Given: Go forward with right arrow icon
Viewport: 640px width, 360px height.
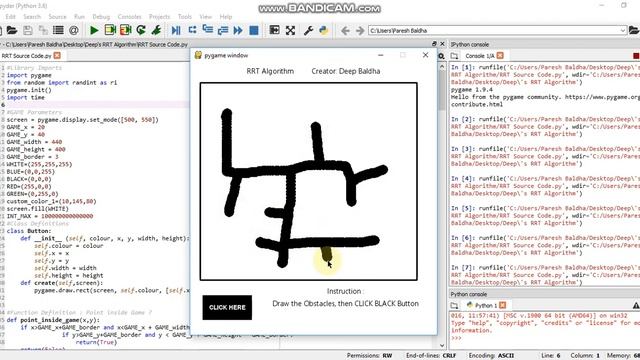Looking at the screenshot, I should (360, 31).
